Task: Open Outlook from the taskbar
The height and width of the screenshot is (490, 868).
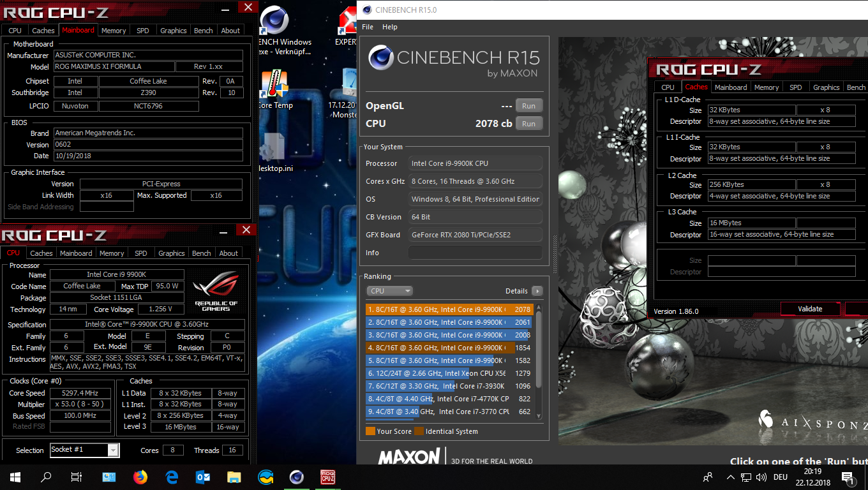Action: pyautogui.click(x=203, y=477)
